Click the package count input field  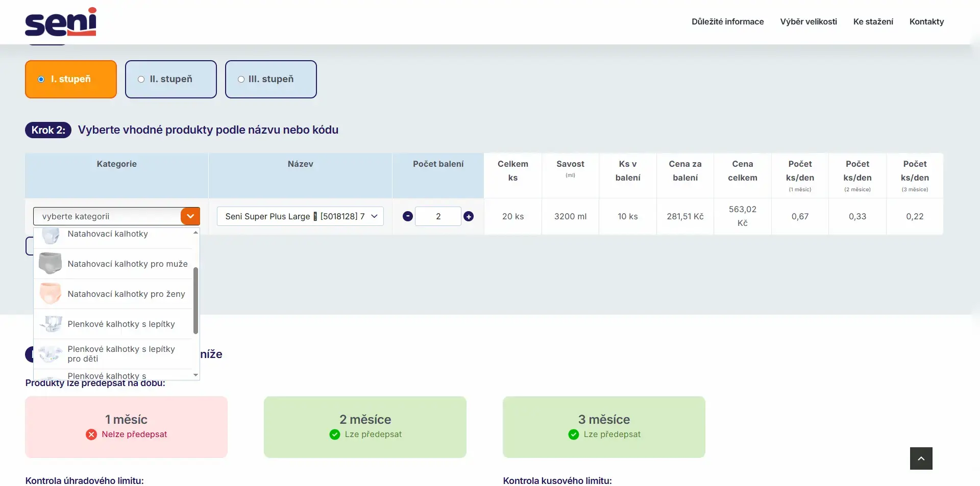(x=438, y=216)
